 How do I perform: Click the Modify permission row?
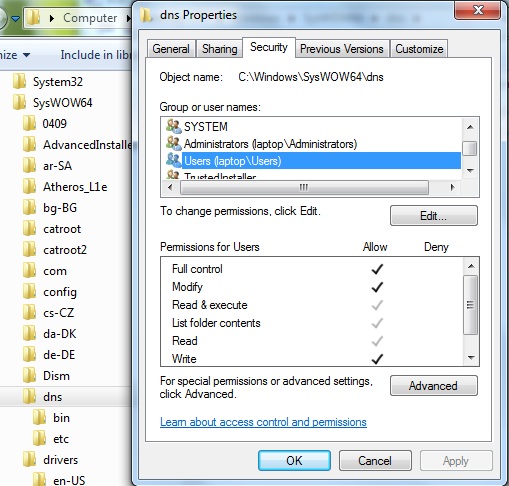click(x=312, y=287)
